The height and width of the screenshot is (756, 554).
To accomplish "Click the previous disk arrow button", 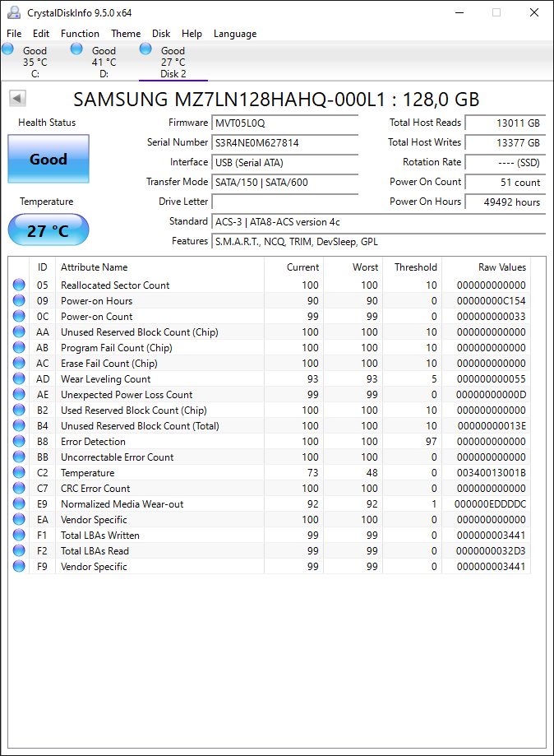I will [17, 99].
